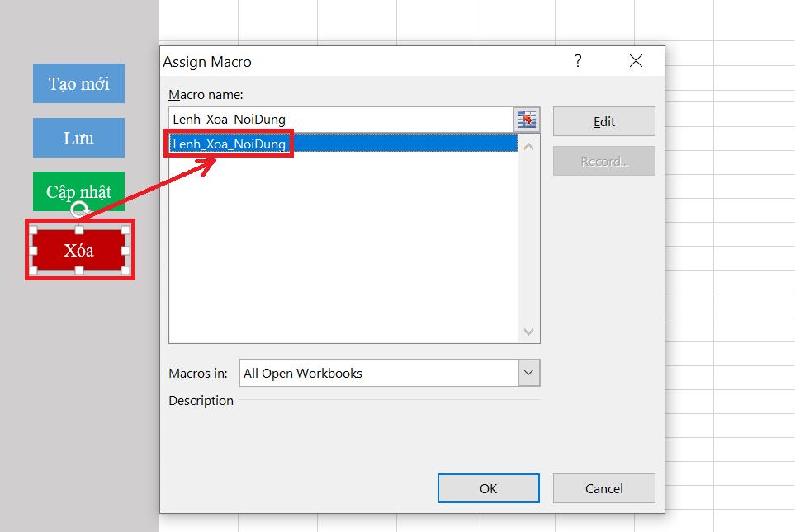The width and height of the screenshot is (795, 532).
Task: Click the Lưu button
Action: coord(78,138)
